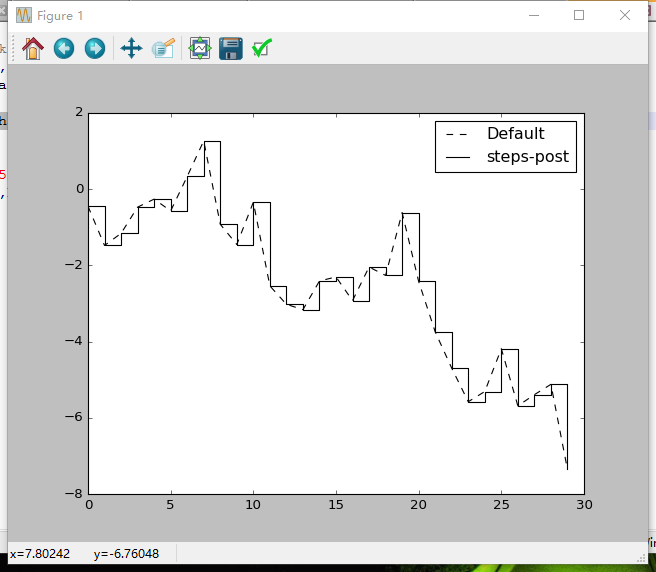Click the resize grip in the window corner
Image resolution: width=656 pixels, height=572 pixels.
click(x=642, y=558)
